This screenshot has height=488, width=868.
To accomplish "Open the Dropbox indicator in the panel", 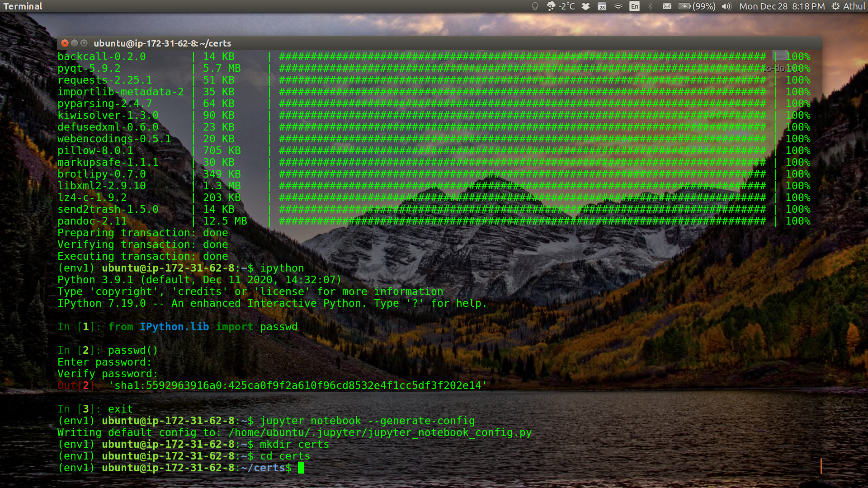I will pyautogui.click(x=586, y=6).
